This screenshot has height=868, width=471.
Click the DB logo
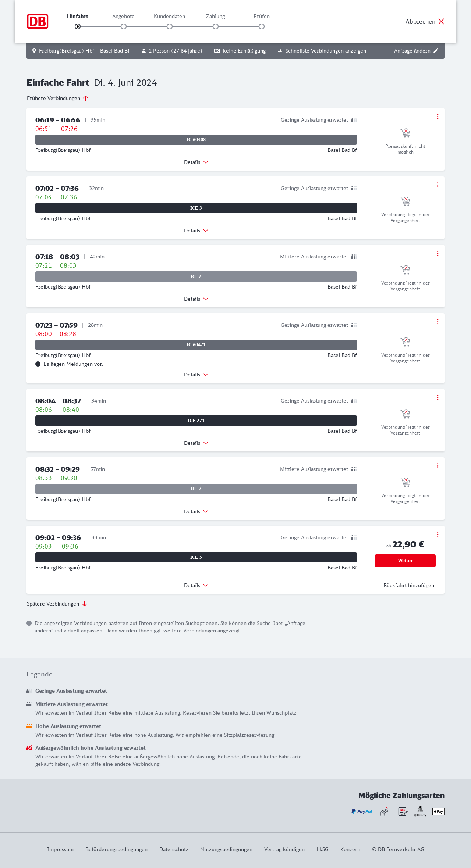(38, 21)
